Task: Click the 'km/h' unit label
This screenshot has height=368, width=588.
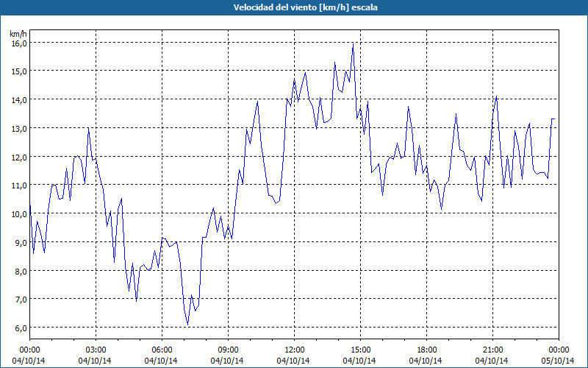Action: tap(18, 35)
